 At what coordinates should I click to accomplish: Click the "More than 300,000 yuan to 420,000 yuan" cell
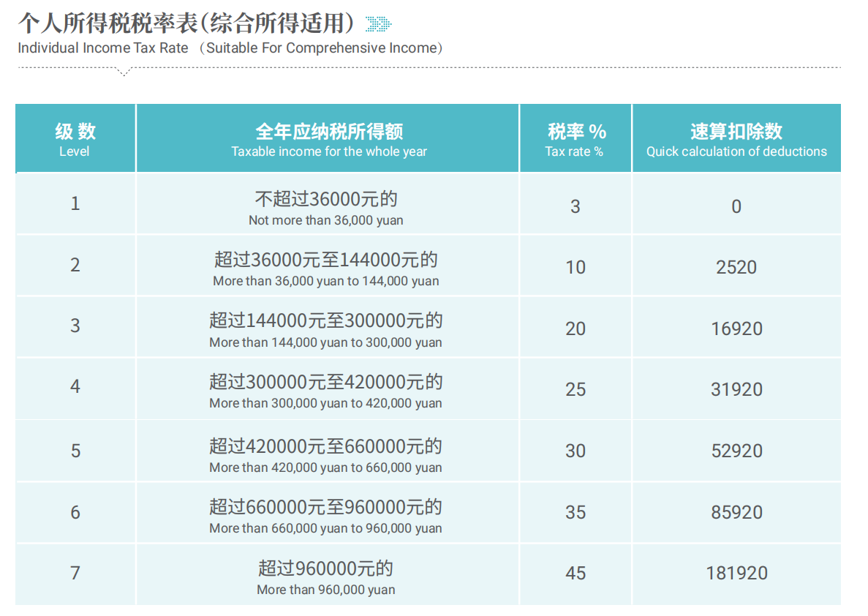[x=326, y=391]
